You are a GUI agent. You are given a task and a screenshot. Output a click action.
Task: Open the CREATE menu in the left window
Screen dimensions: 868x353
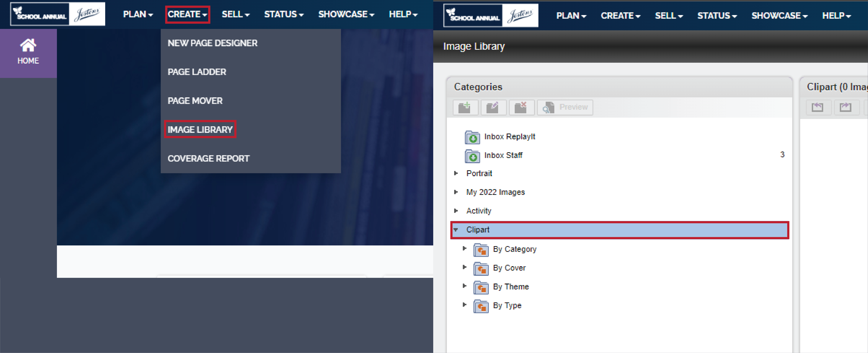187,14
